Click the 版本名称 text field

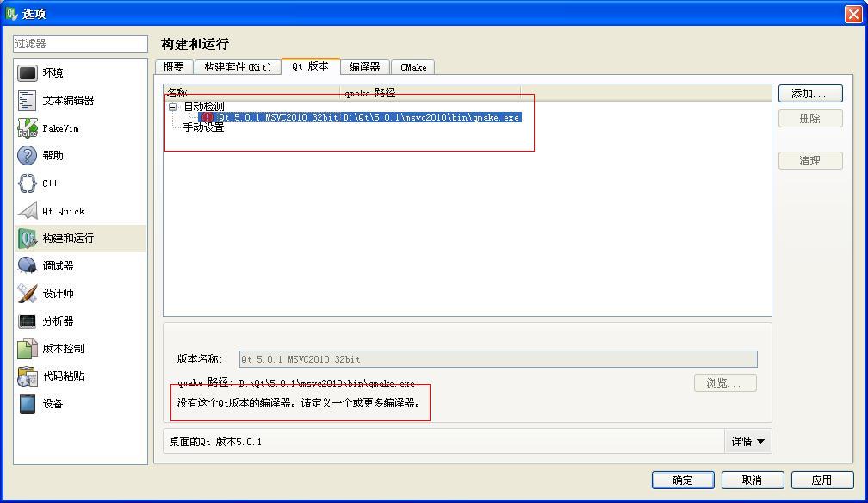pyautogui.click(x=499, y=359)
